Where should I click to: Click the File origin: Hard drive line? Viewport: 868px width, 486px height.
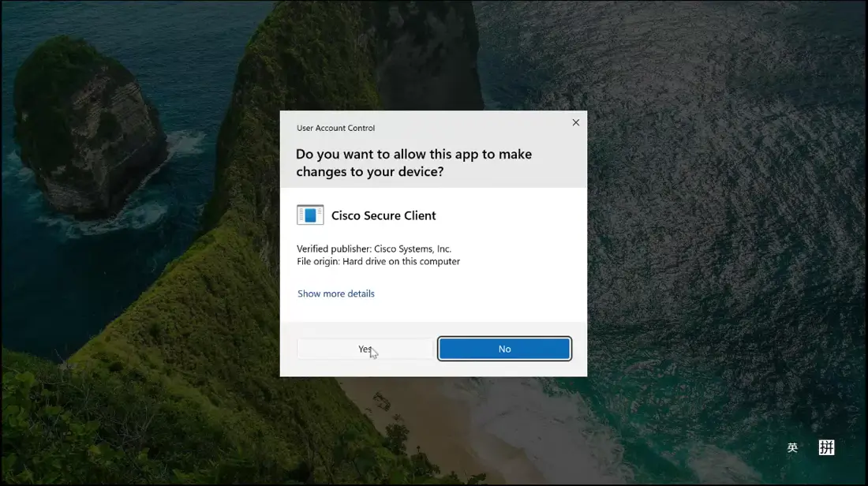pyautogui.click(x=378, y=261)
